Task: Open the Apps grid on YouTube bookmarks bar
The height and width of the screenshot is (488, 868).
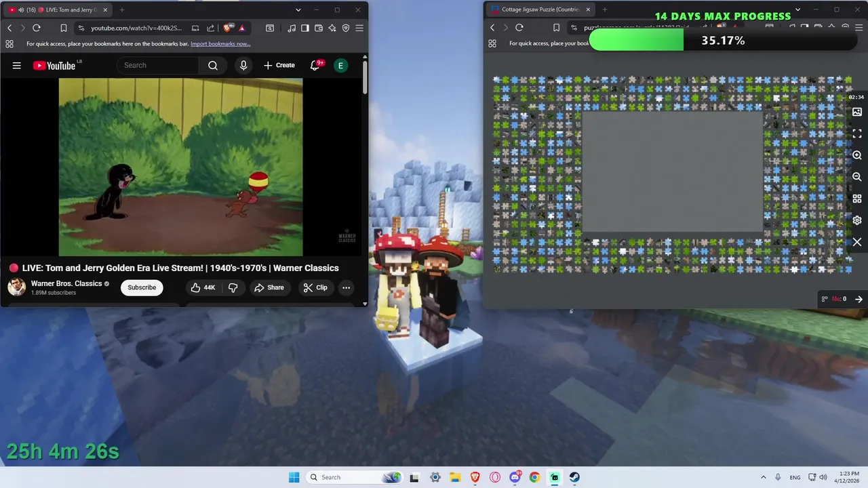Action: [9, 43]
